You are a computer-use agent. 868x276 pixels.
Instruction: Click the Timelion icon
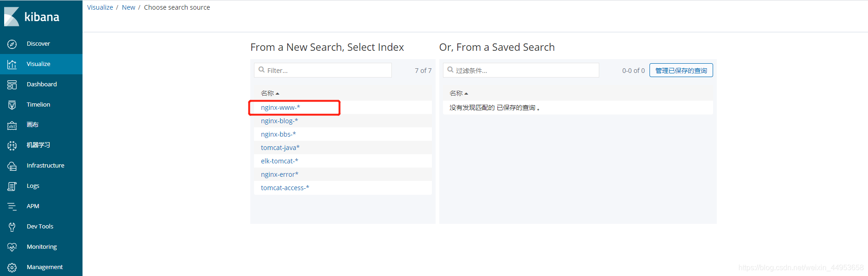[12, 105]
